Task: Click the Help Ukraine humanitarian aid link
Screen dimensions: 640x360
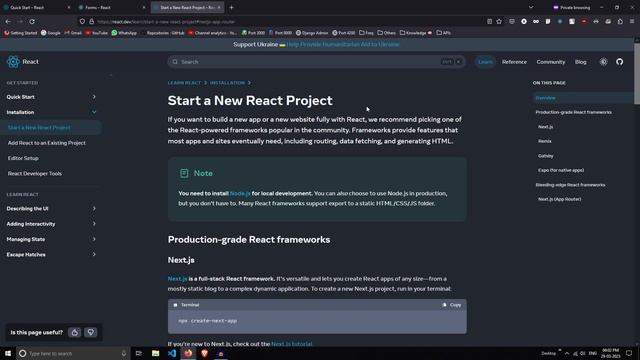Action: pyautogui.click(x=343, y=44)
